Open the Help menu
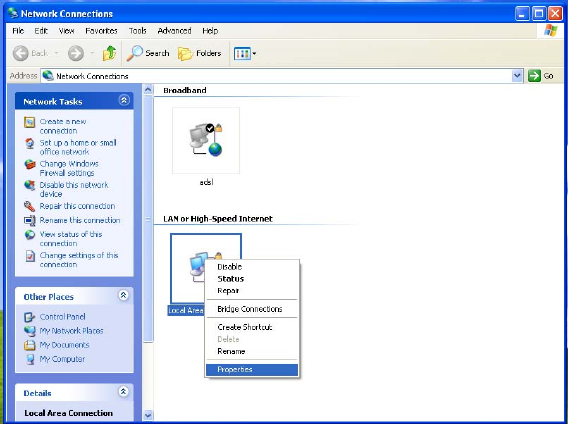This screenshot has height=424, width=568. 210,31
